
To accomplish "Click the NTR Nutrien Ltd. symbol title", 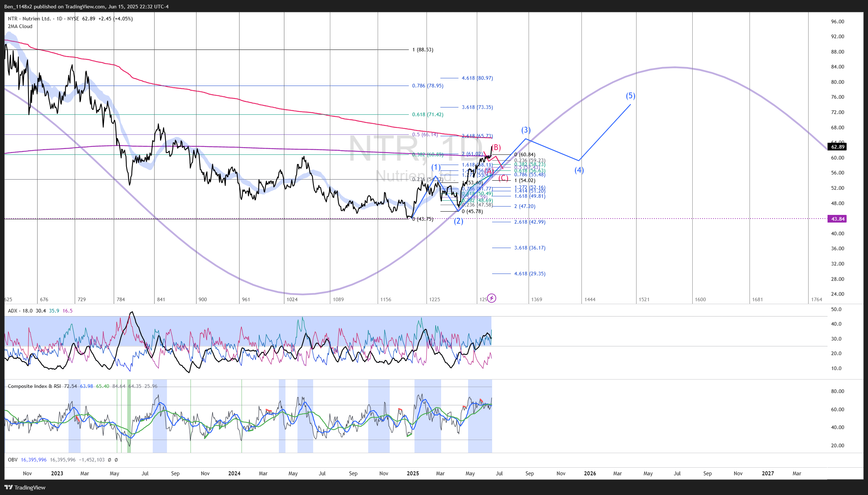I will 29,19.
